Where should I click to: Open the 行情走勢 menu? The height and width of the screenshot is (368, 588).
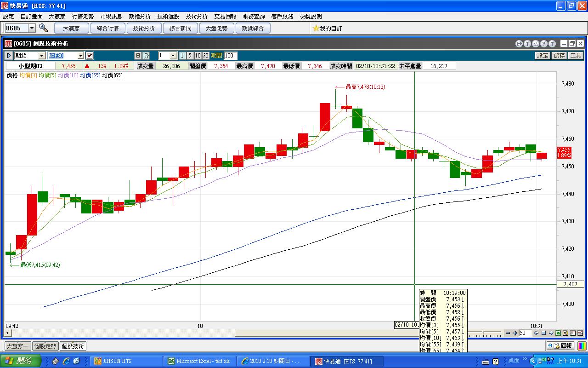coord(83,16)
